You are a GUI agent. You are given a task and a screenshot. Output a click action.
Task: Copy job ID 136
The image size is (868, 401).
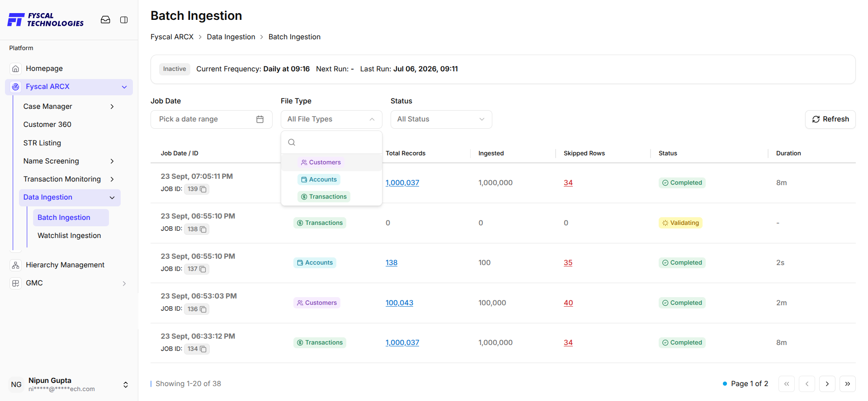[x=203, y=309]
